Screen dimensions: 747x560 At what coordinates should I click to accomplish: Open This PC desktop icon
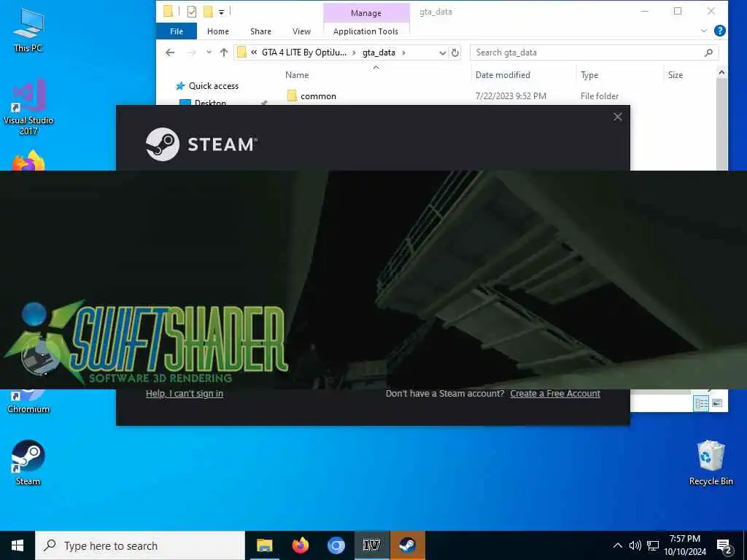[x=28, y=29]
